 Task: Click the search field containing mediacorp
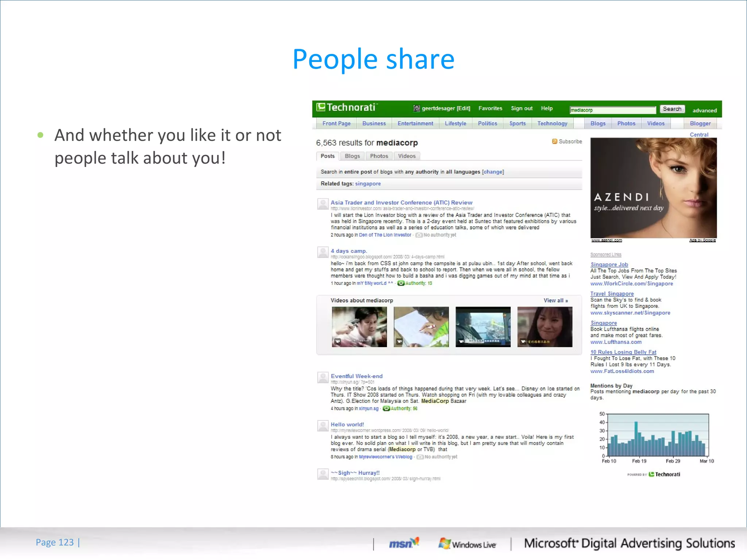(613, 110)
